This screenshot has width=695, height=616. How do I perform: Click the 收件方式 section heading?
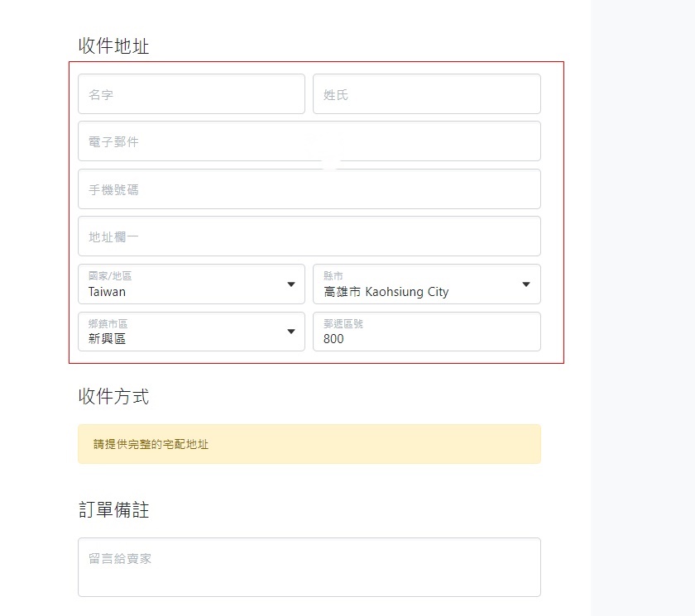[x=113, y=397]
